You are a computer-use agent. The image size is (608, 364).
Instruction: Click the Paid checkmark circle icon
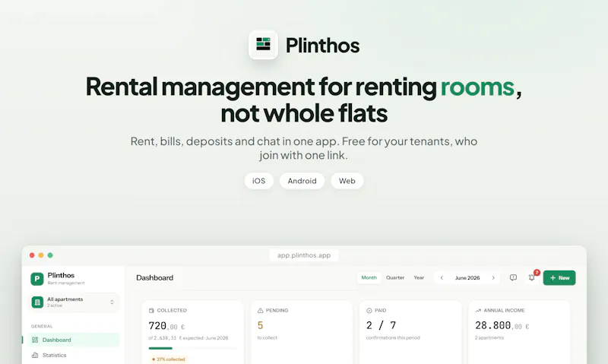(369, 310)
